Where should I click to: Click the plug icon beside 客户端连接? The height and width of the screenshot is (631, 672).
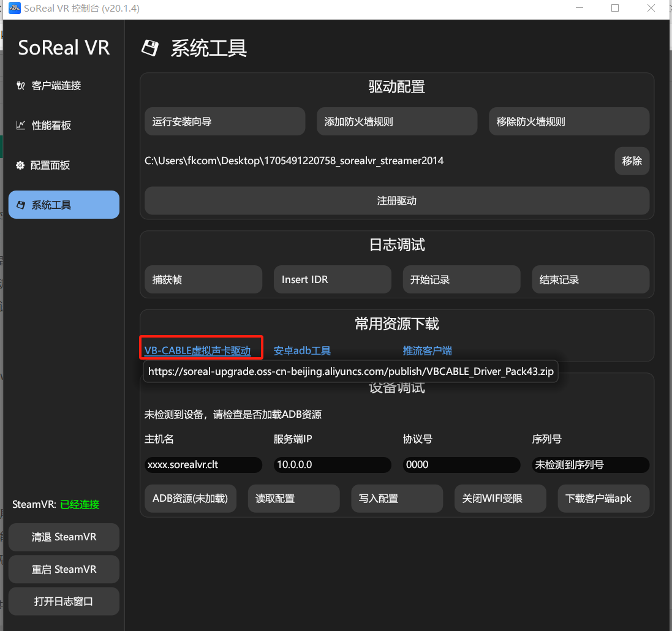21,85
